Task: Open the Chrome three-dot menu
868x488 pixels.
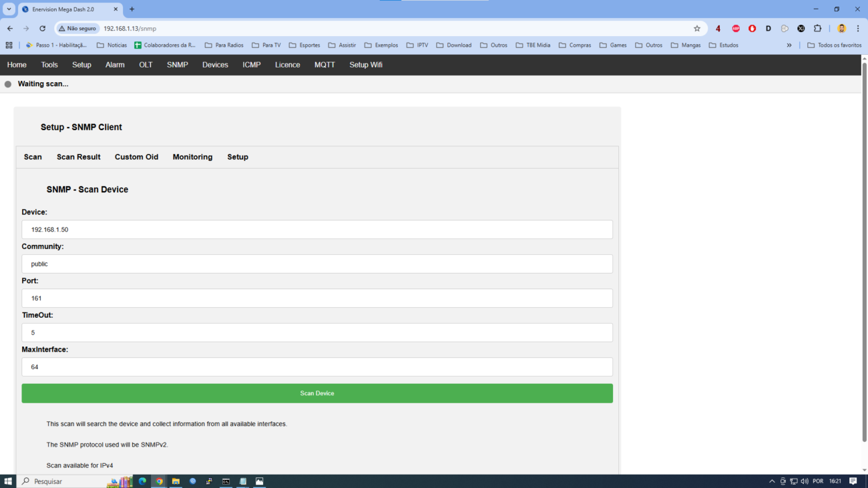Action: tap(858, 29)
